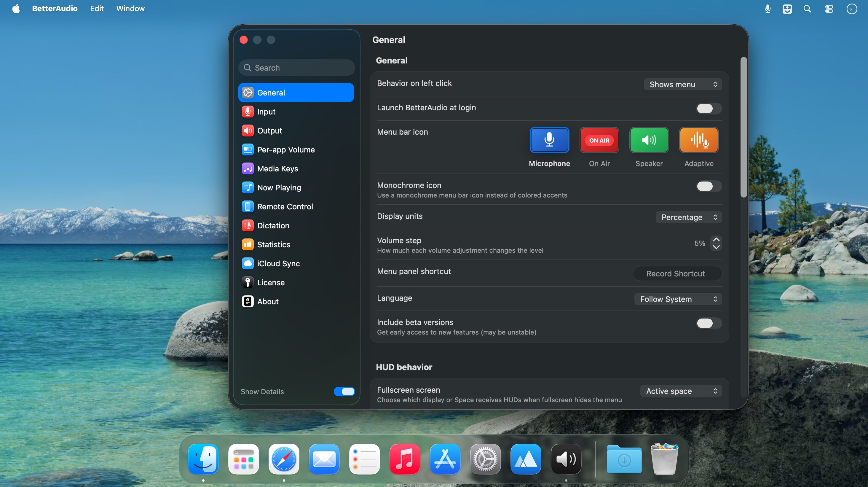The height and width of the screenshot is (487, 868).
Task: Enable Launch BetterAudio at login
Action: pos(709,109)
